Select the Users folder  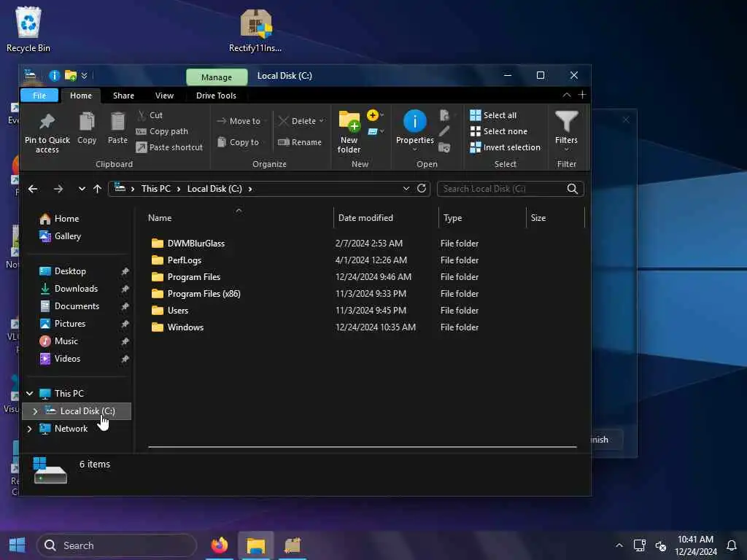pos(169,311)
